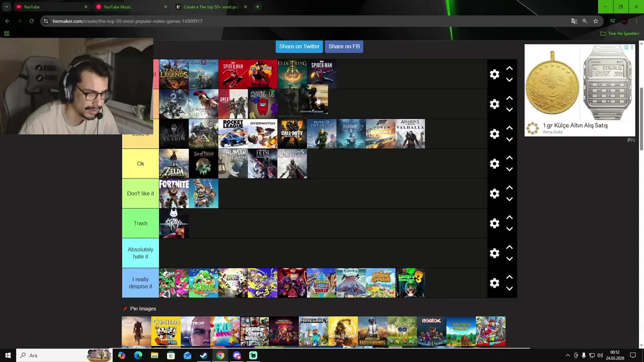Click the Ok tier label
The height and width of the screenshot is (362, 644).
tap(140, 164)
